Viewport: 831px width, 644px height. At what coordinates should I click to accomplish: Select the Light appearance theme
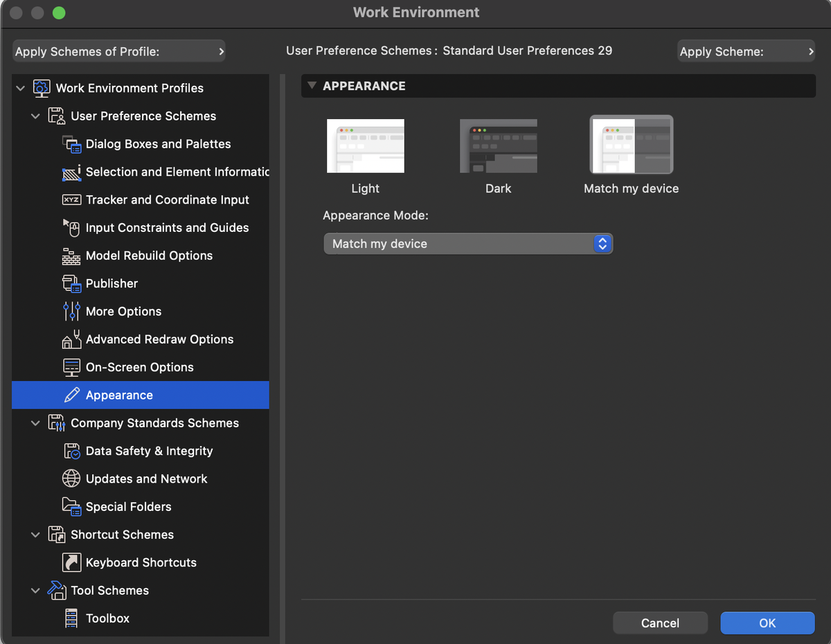pos(365,145)
